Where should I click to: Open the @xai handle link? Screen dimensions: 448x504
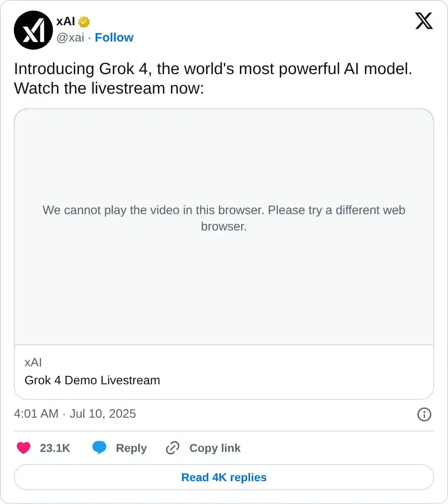(70, 37)
